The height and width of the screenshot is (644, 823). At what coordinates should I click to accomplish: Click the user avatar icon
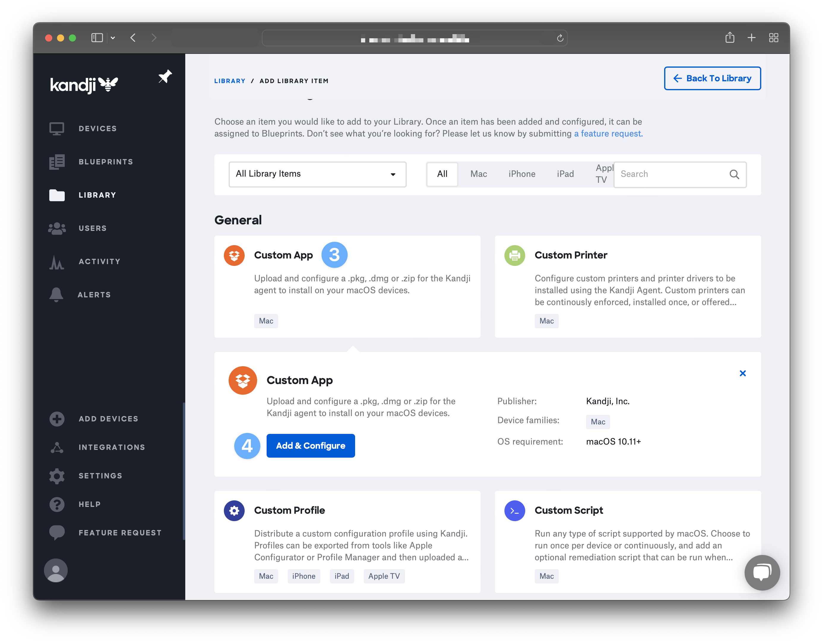[x=56, y=570]
